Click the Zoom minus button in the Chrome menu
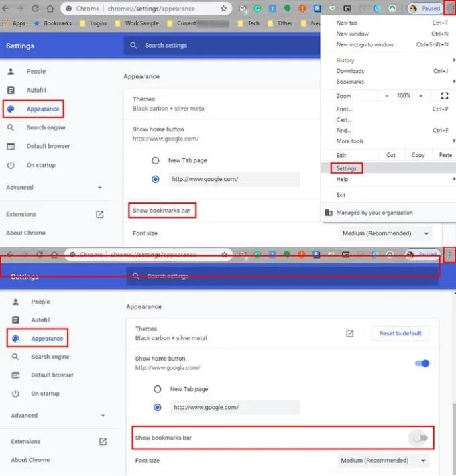The height and width of the screenshot is (476, 456). tap(386, 96)
